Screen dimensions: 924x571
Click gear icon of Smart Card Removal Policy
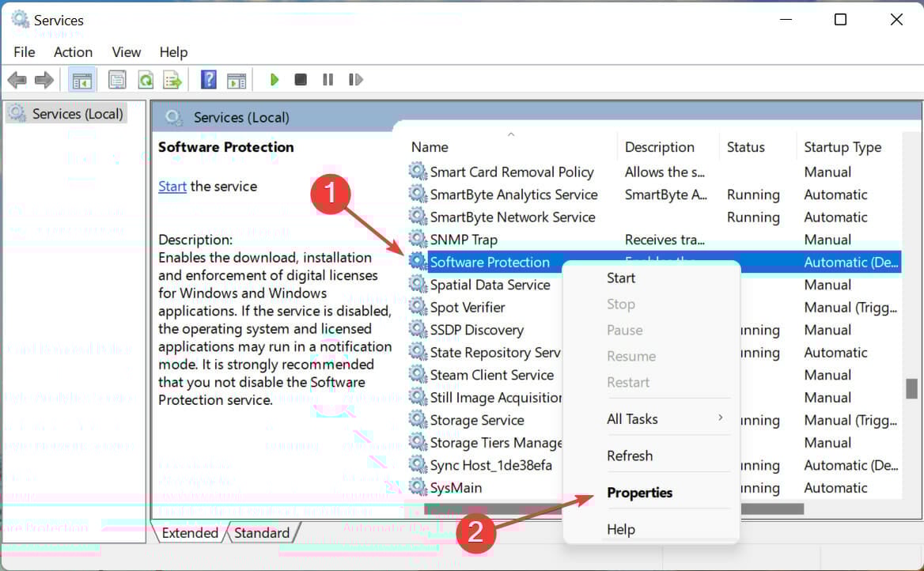(x=418, y=172)
